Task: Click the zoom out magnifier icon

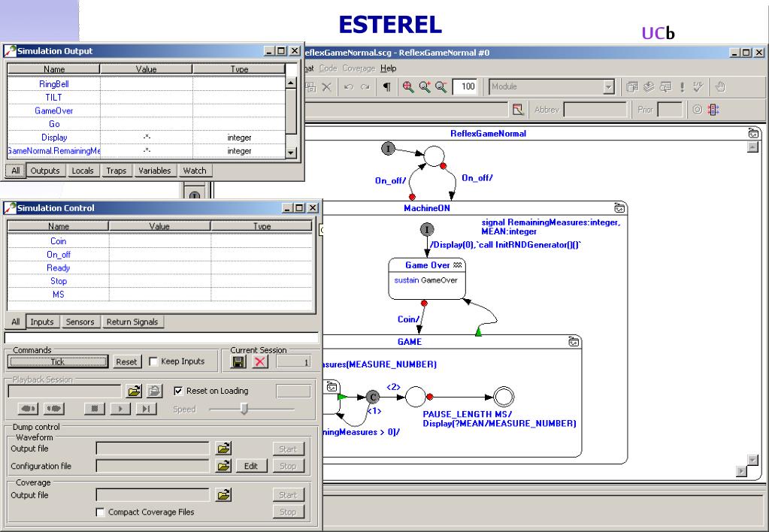Action: [x=441, y=86]
